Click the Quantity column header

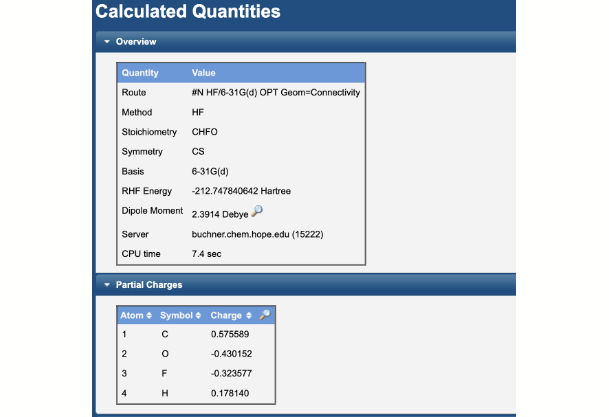tap(140, 73)
